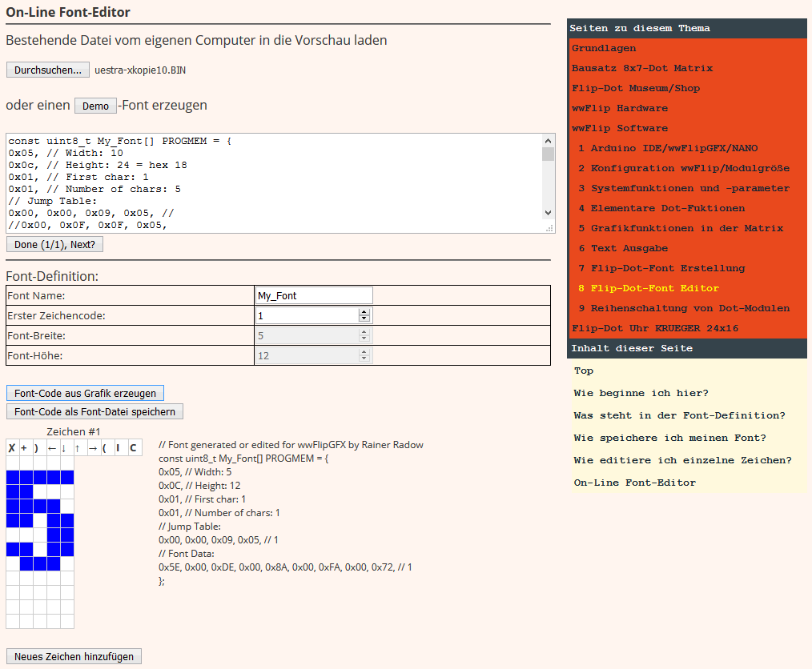Click the Font-Höhe down spinner arrow
812x669 pixels.
point(364,359)
